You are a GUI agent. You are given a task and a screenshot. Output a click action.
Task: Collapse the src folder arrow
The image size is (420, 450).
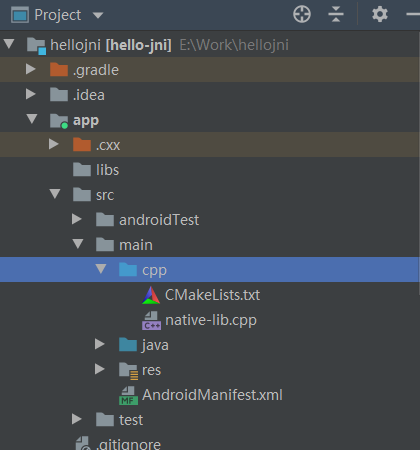55,194
